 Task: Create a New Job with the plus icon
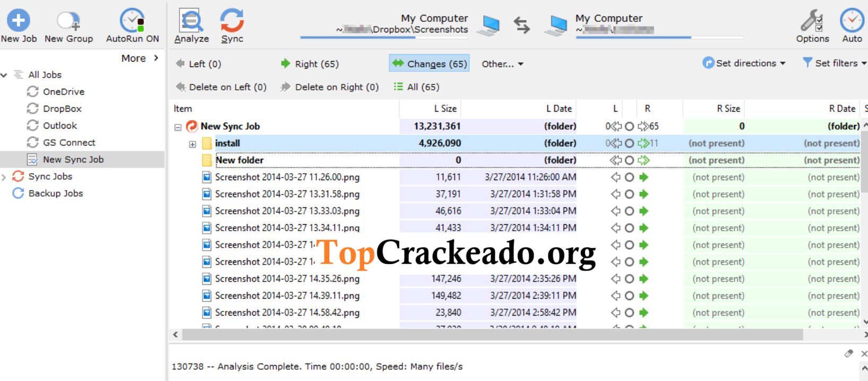(x=18, y=21)
